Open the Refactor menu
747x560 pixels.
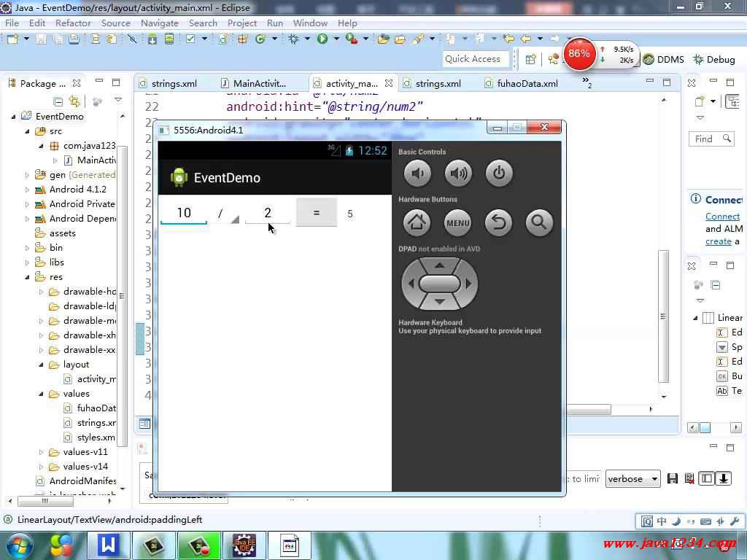coord(73,23)
